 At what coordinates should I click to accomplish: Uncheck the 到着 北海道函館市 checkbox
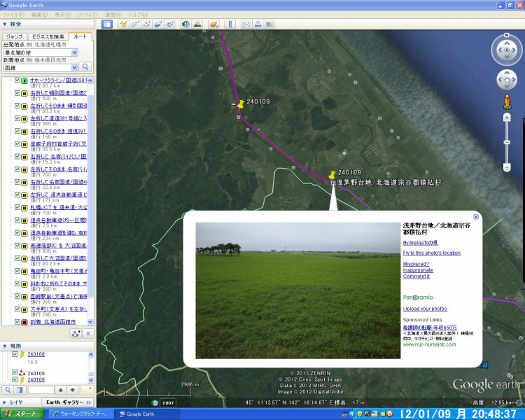coord(17,321)
